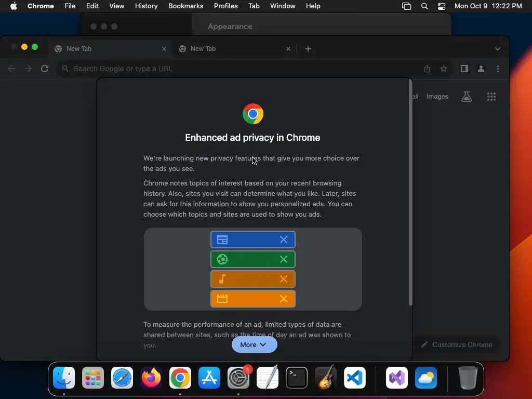
Task: Launch Safari from the Dock
Action: (x=122, y=378)
